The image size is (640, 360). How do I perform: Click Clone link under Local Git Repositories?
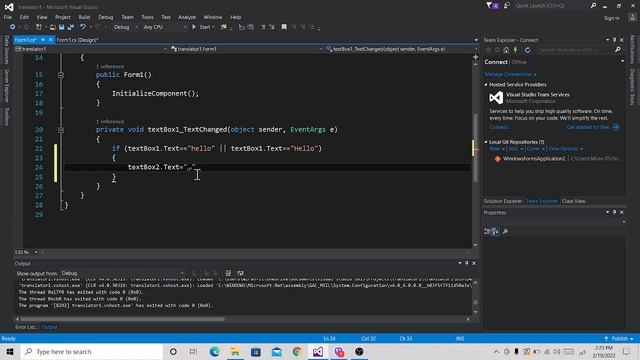click(533, 149)
